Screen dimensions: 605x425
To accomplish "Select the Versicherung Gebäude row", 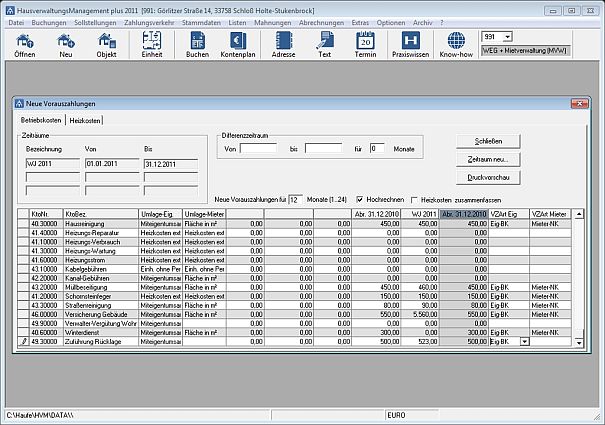I will (295, 315).
